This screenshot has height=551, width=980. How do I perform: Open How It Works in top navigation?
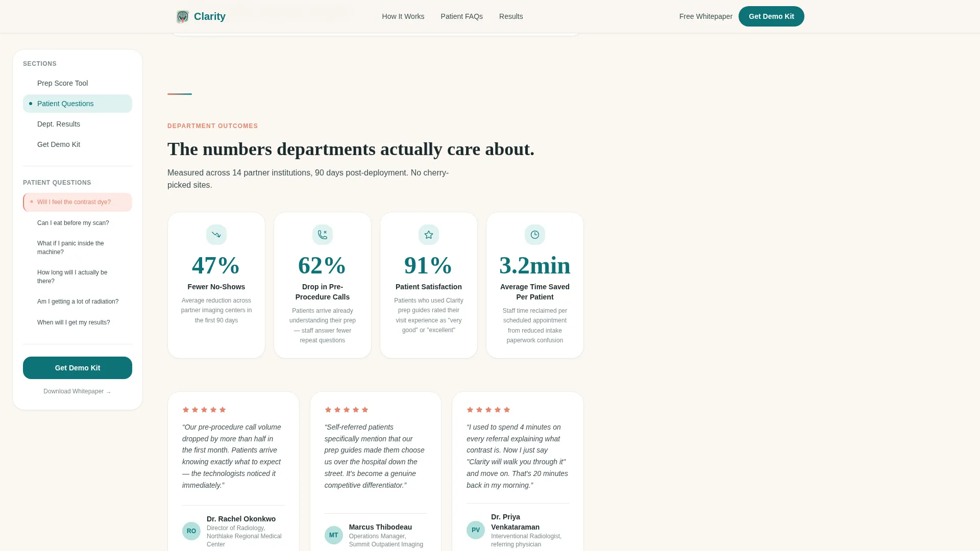coord(403,16)
